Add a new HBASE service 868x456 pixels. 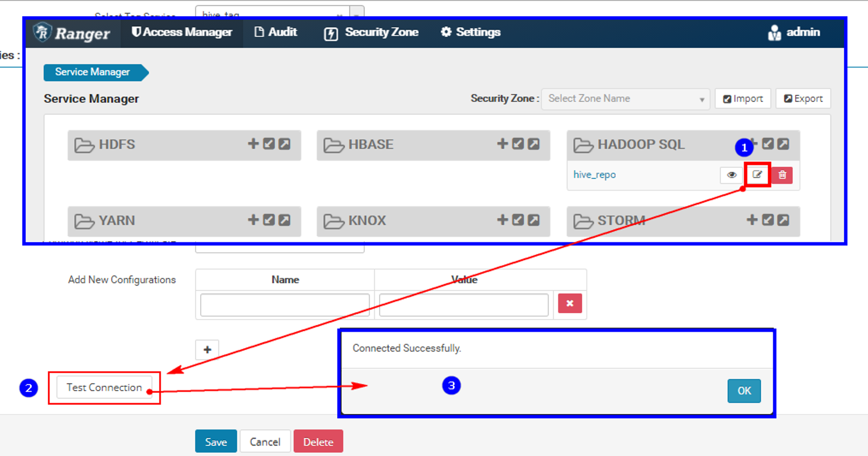pos(502,144)
